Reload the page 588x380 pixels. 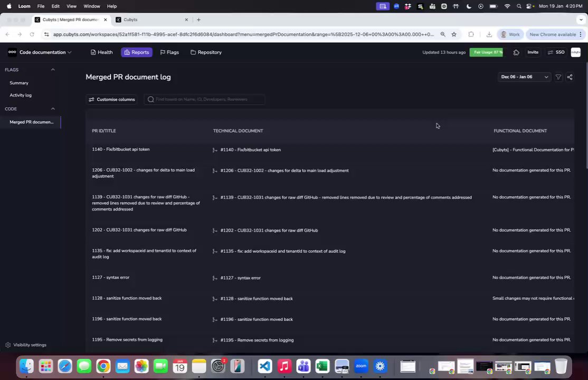pyautogui.click(x=32, y=34)
